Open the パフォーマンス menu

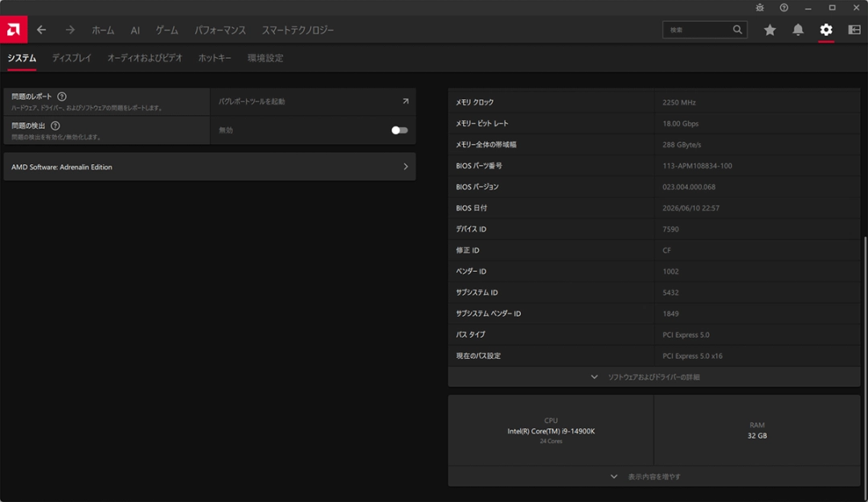pos(219,30)
